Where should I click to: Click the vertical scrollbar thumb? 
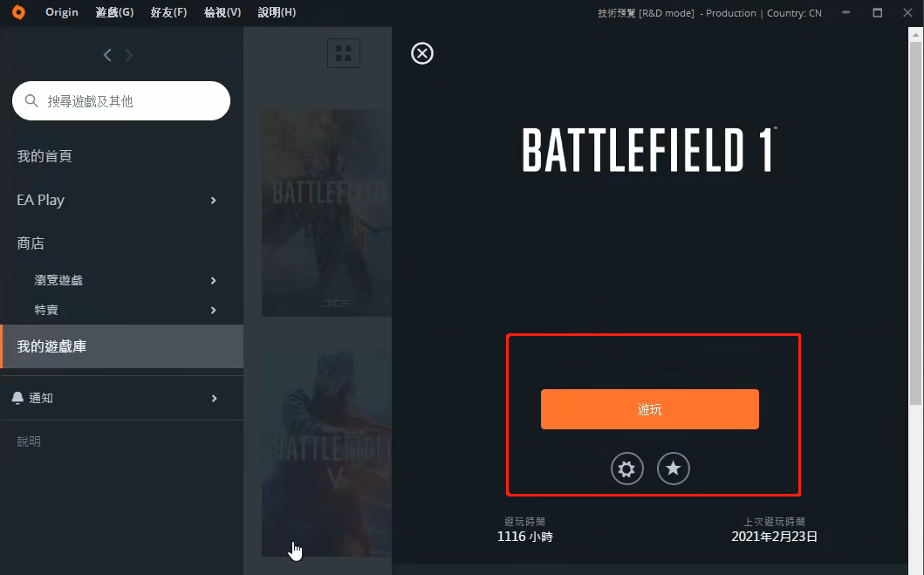(915, 224)
